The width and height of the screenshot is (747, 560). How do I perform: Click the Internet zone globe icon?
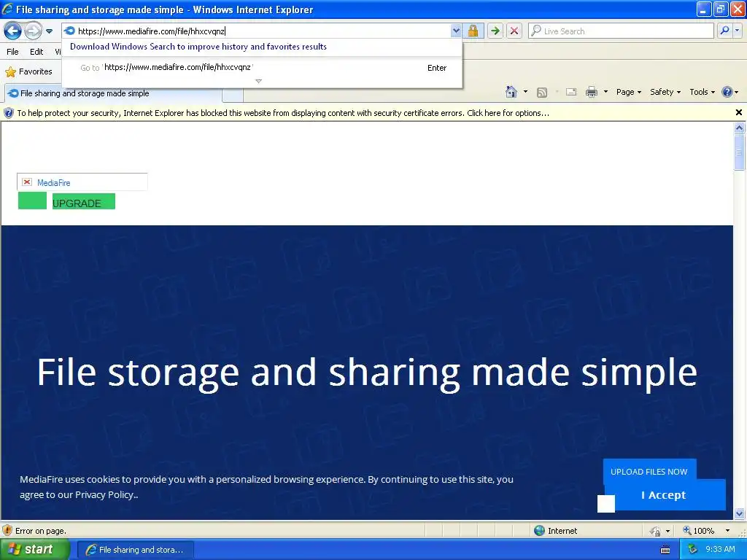(539, 531)
